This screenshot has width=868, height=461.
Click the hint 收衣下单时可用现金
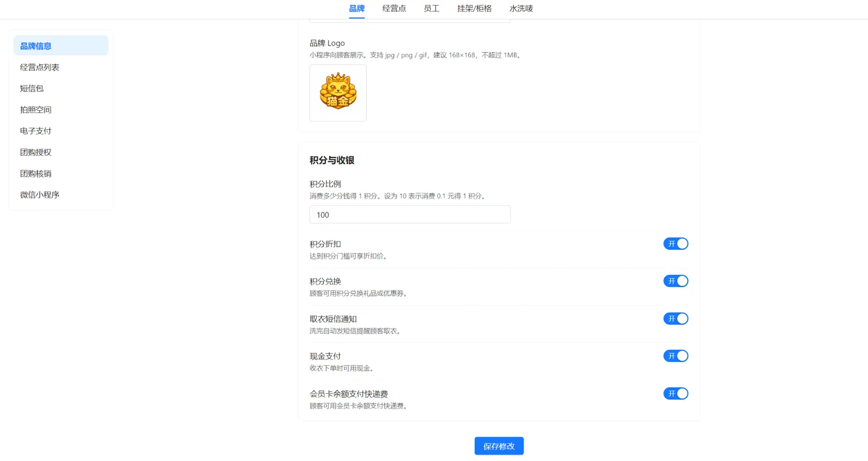(342, 368)
